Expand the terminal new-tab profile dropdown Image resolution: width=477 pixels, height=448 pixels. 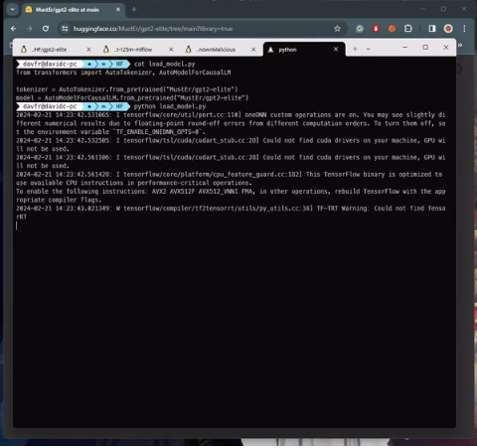tap(368, 49)
